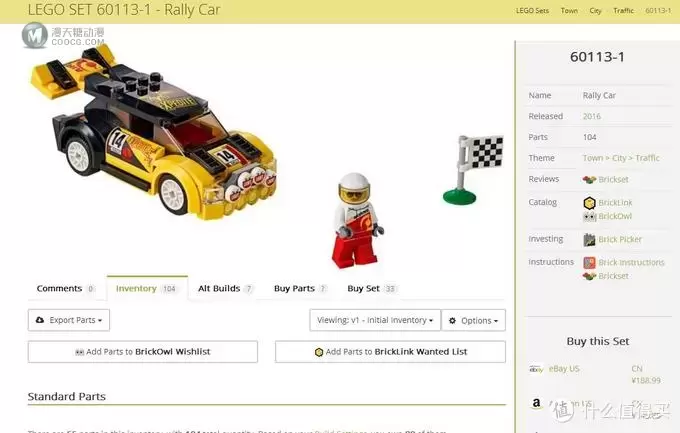Go to City breadcrumb link

595,10
